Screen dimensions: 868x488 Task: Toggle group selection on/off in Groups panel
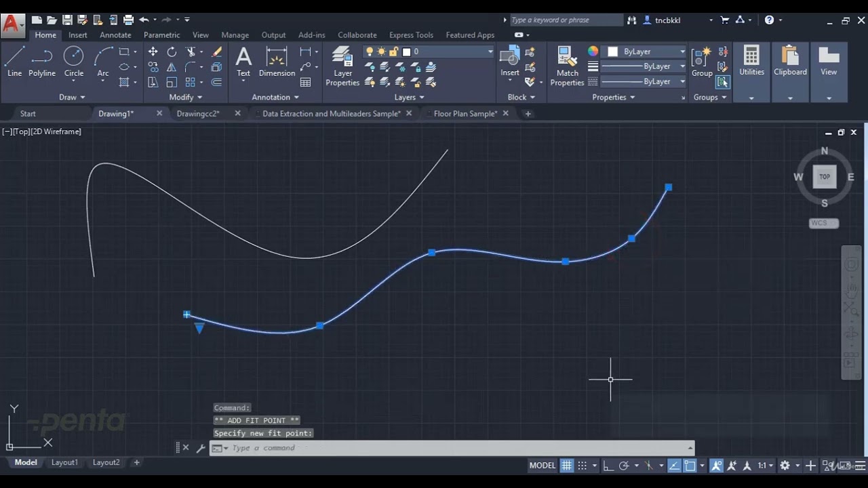coord(723,82)
